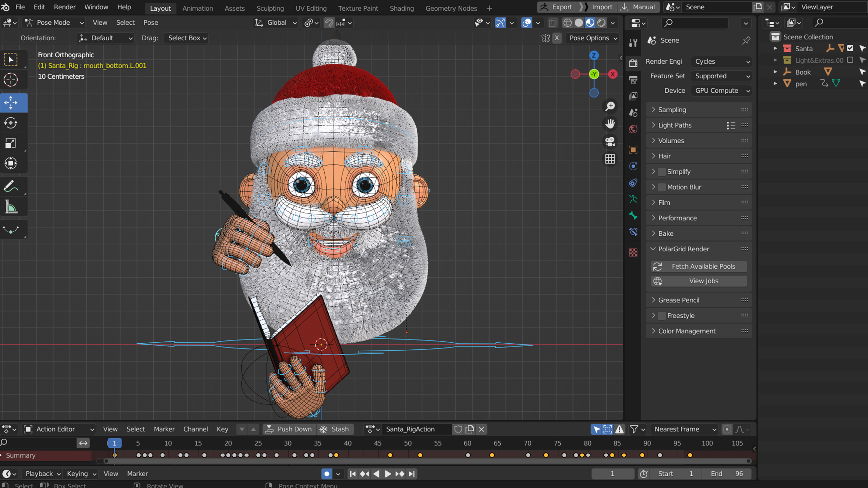Screen dimensions: 868x488
Task: Click the zoom magnifier viewport icon
Action: 610,106
